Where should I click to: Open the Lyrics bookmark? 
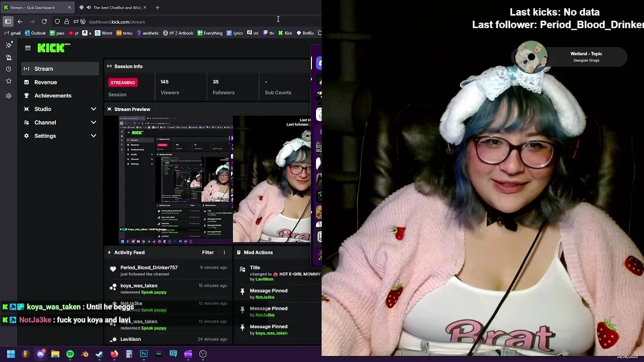(x=234, y=33)
